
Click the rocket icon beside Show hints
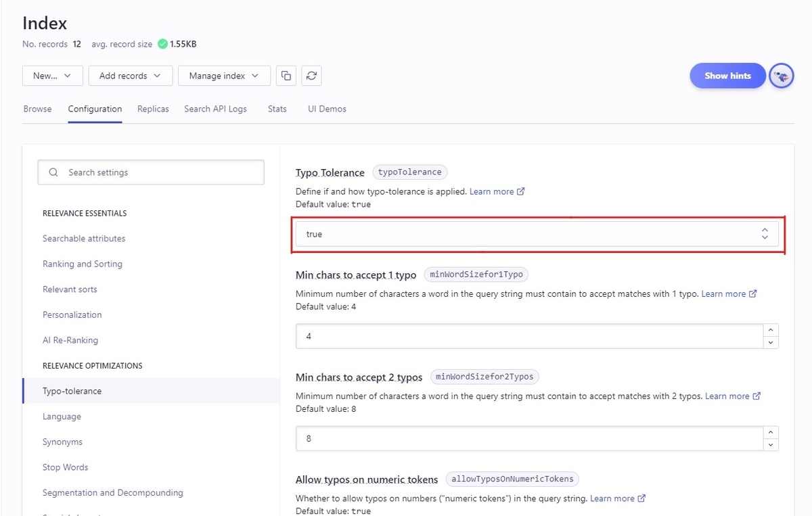click(x=782, y=76)
